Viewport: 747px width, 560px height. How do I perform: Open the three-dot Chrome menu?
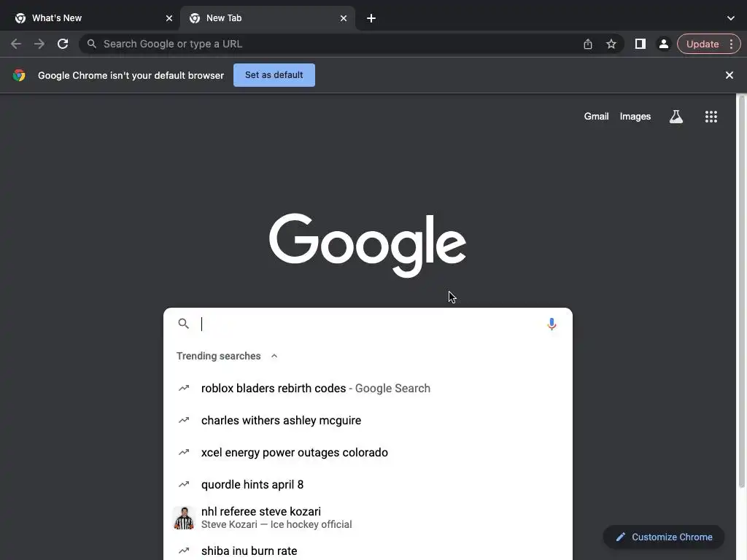click(731, 44)
